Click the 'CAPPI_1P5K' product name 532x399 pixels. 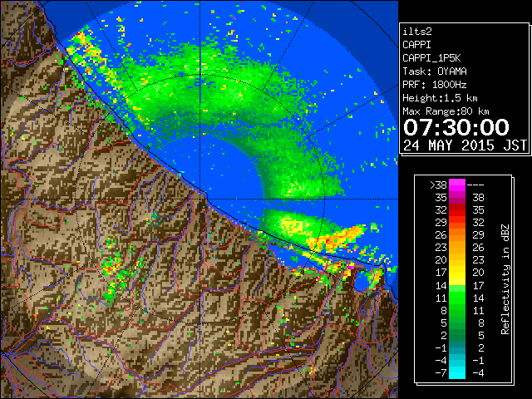431,58
